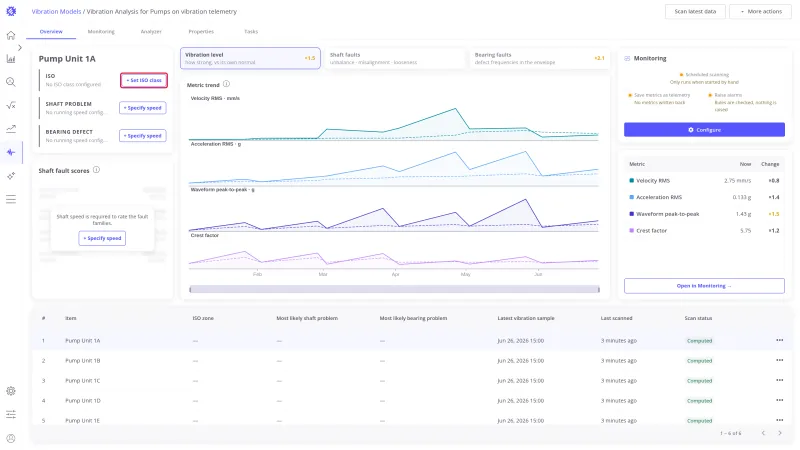Open settings gear icon in sidebar
The image size is (800, 450).
click(x=11, y=391)
